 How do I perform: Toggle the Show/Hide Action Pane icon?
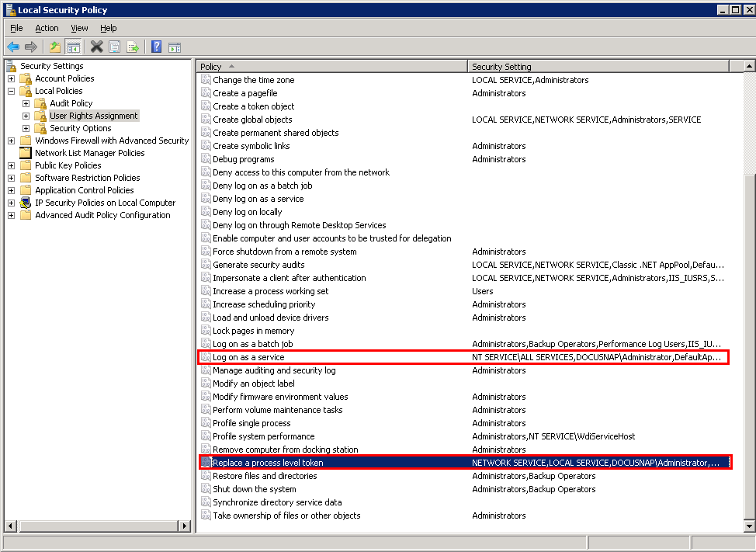tap(175, 47)
